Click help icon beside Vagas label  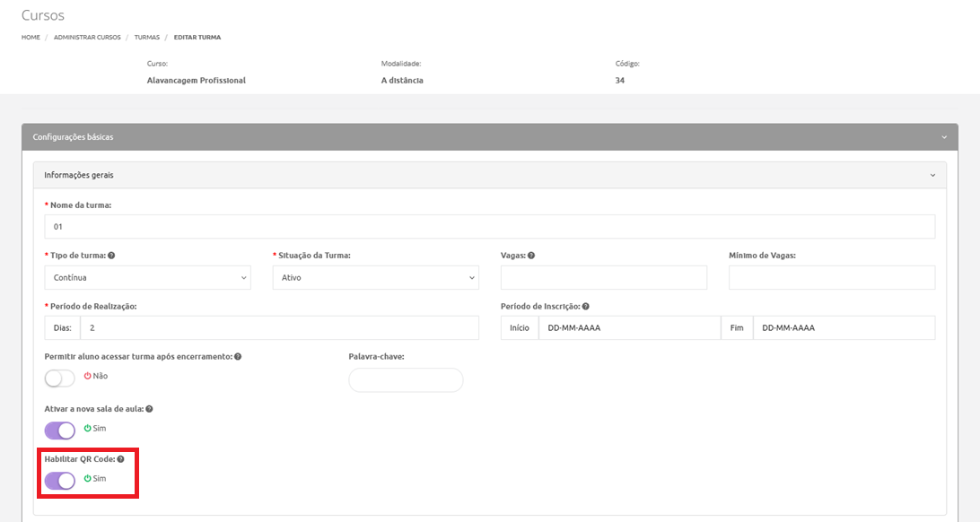531,256
